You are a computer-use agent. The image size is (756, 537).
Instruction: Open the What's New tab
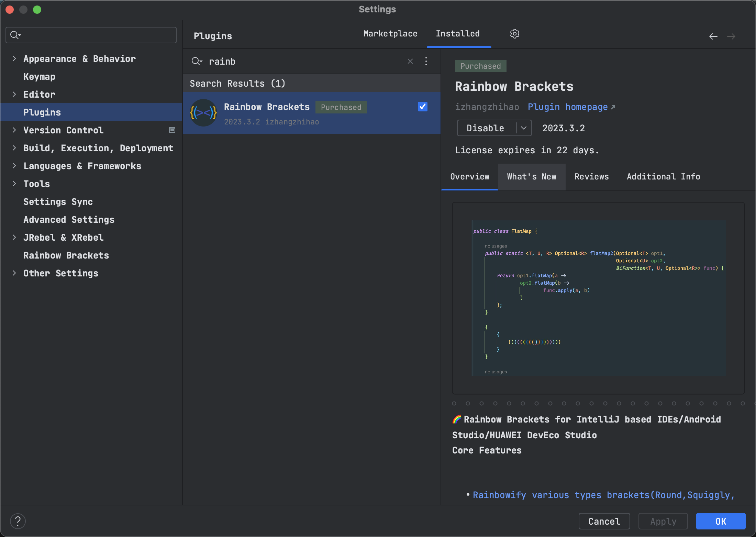click(532, 177)
